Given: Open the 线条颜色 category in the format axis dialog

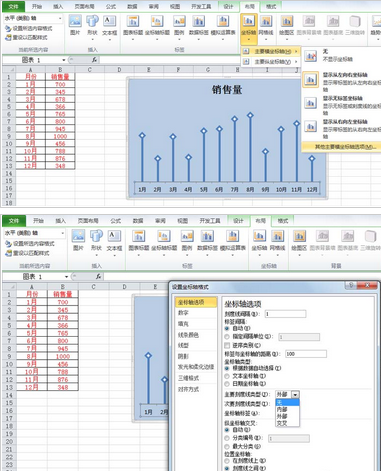Looking at the screenshot, I should 189,335.
